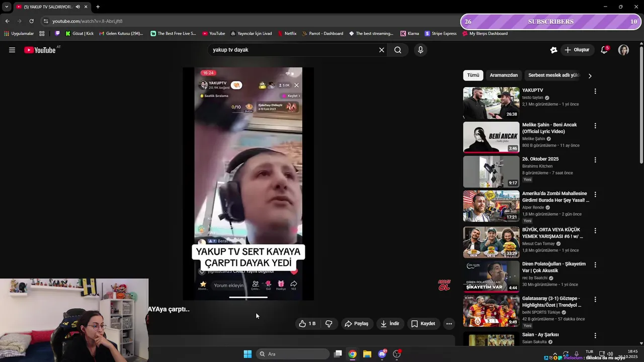
Task: Open the account avatar menu
Action: pos(623,50)
